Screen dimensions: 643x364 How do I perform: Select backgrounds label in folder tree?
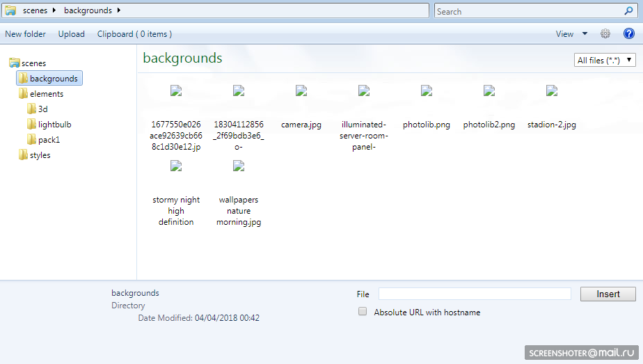tap(54, 78)
